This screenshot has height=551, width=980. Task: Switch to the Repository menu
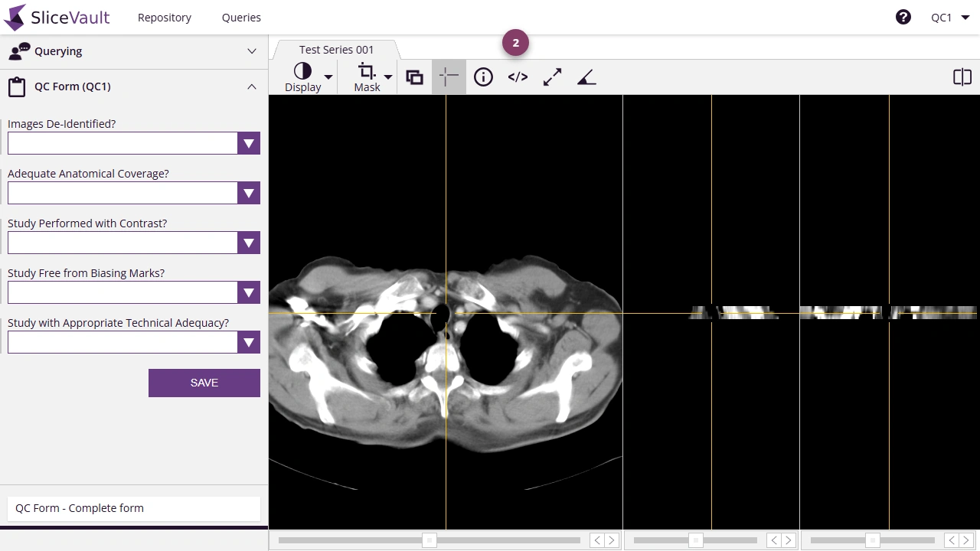tap(164, 17)
